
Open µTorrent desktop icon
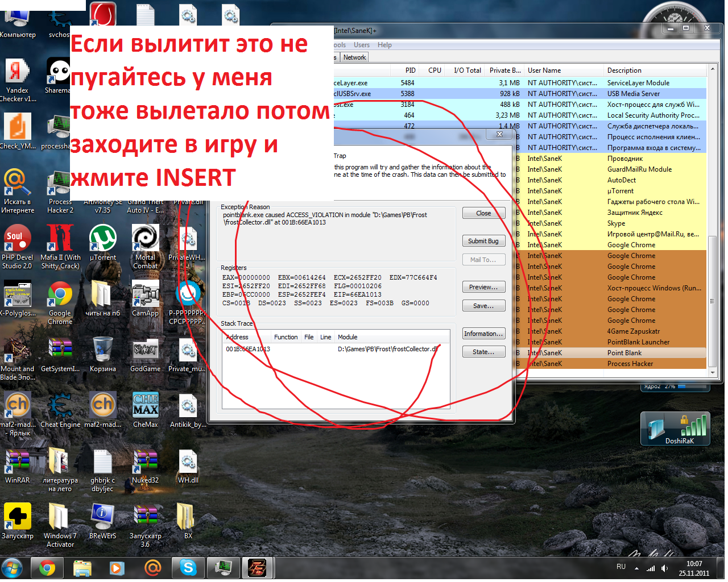pyautogui.click(x=102, y=243)
